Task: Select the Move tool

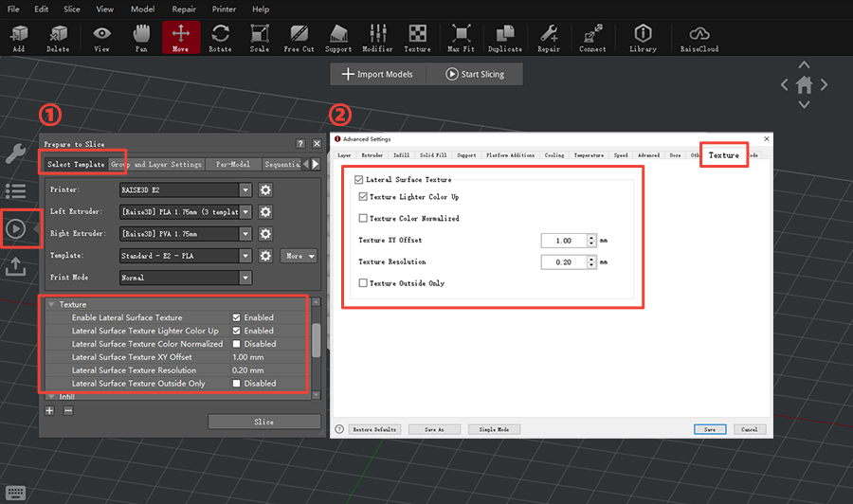Action: click(x=181, y=38)
